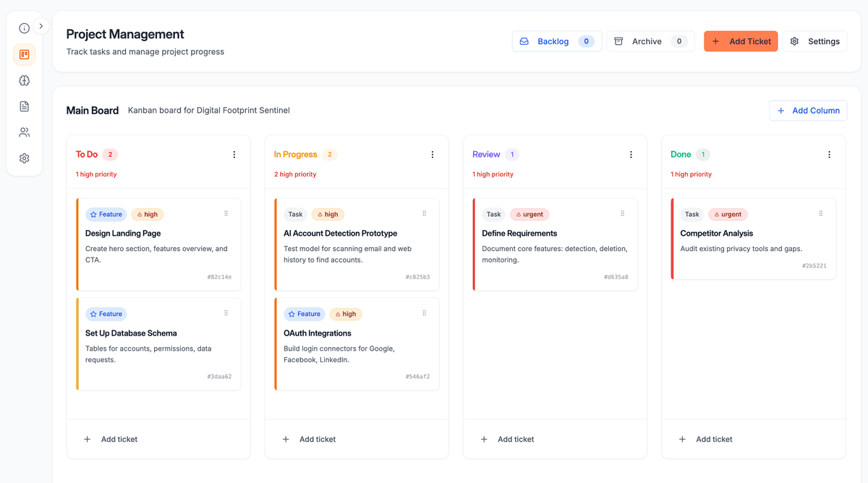Click the Feature tag on OAuth Integrations
This screenshot has height=483, width=868.
(305, 314)
